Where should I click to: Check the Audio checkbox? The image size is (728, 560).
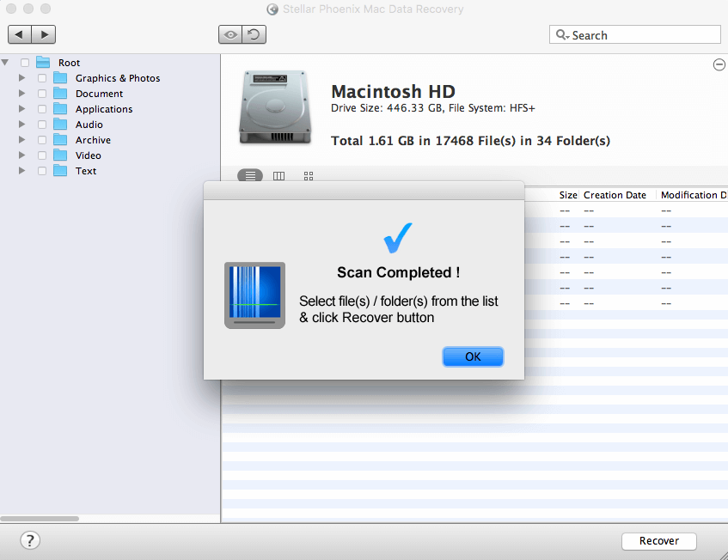[x=42, y=125]
